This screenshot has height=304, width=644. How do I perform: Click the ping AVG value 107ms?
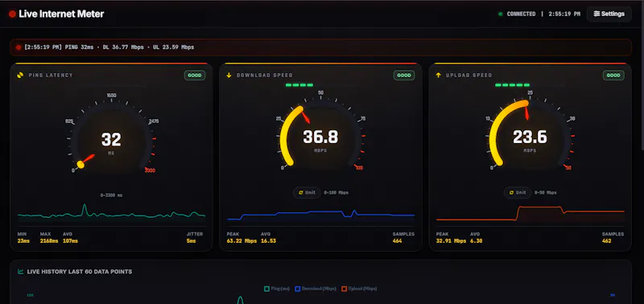[70, 241]
